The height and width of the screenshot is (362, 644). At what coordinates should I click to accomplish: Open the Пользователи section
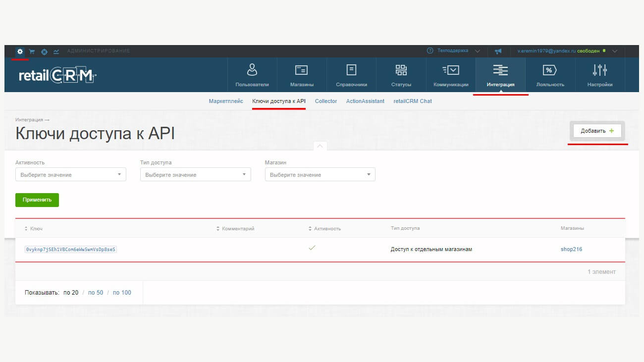[x=252, y=75]
